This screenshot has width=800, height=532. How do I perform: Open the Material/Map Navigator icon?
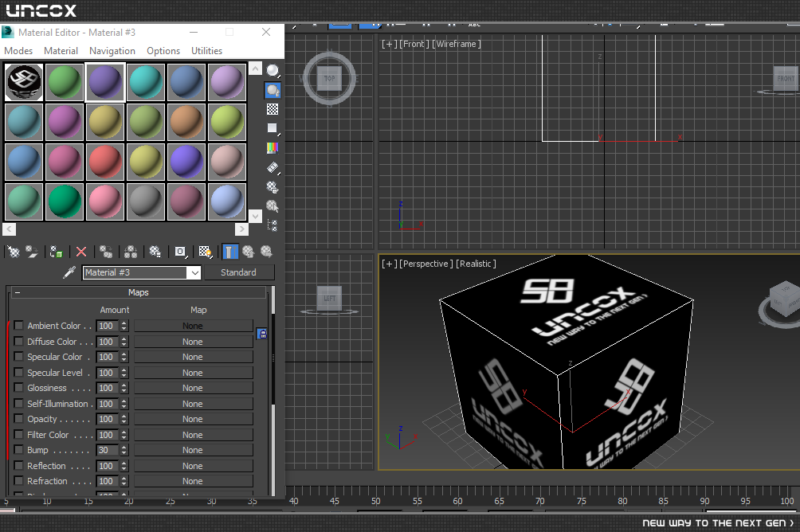pyautogui.click(x=273, y=225)
